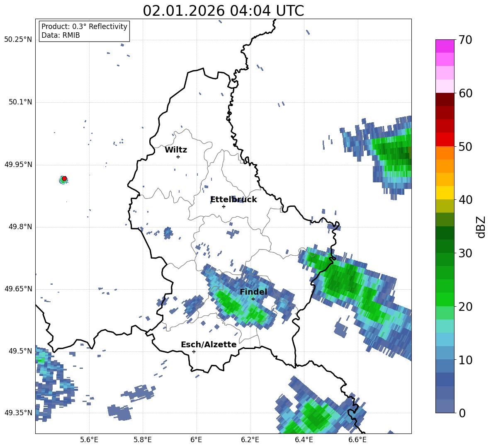The width and height of the screenshot is (491, 448).
Task: Click 'Product: 0.3° Reflectivity' text
Action: tap(84, 27)
